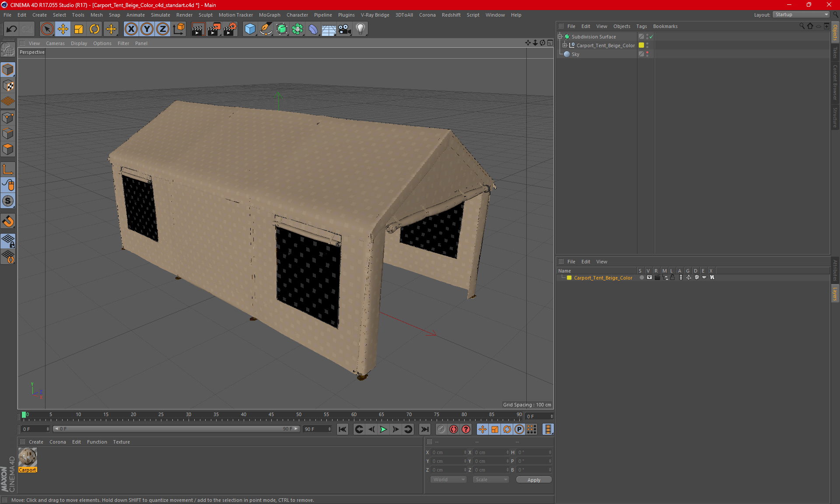Render the active view
Screen dimensions: 840x504
pyautogui.click(x=198, y=29)
